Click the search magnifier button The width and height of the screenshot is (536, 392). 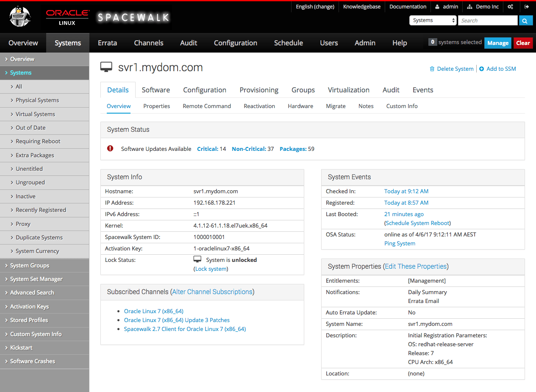pos(525,20)
